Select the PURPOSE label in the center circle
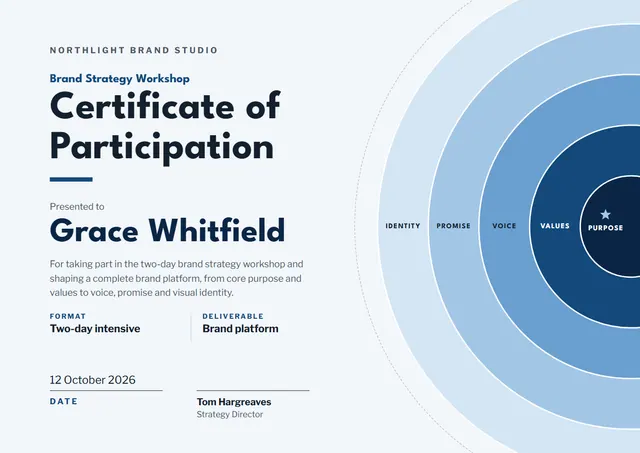This screenshot has width=640, height=453. click(605, 228)
